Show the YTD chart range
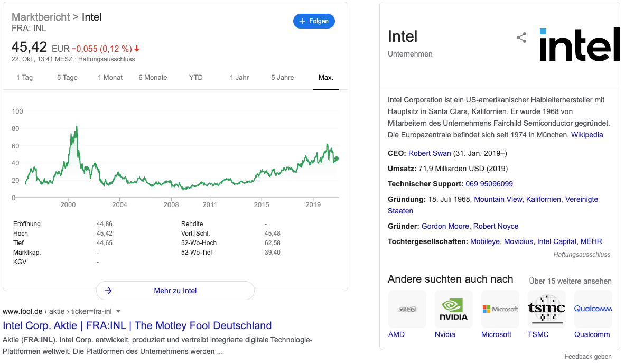Screen dimensions: 625x364 pos(196,78)
